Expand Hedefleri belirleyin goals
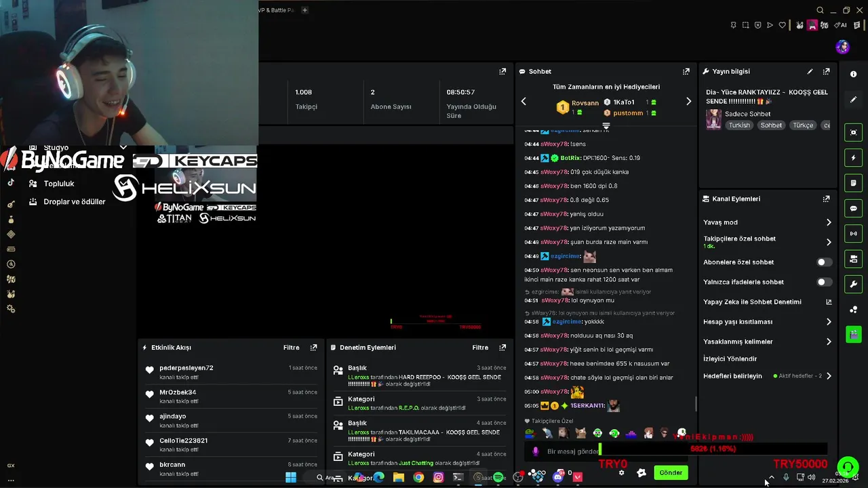868x488 pixels. (829, 376)
